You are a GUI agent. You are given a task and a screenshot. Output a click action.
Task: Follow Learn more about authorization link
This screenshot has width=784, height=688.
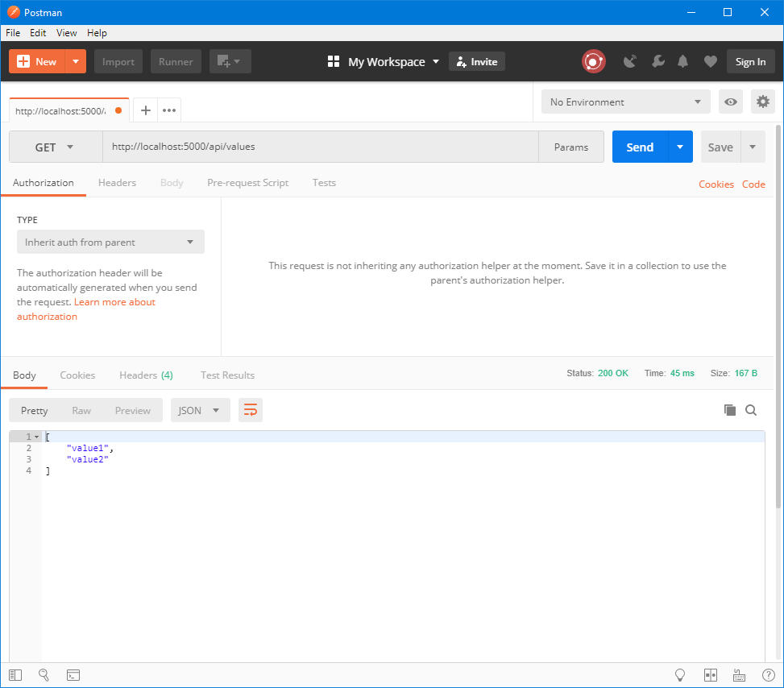(x=86, y=309)
